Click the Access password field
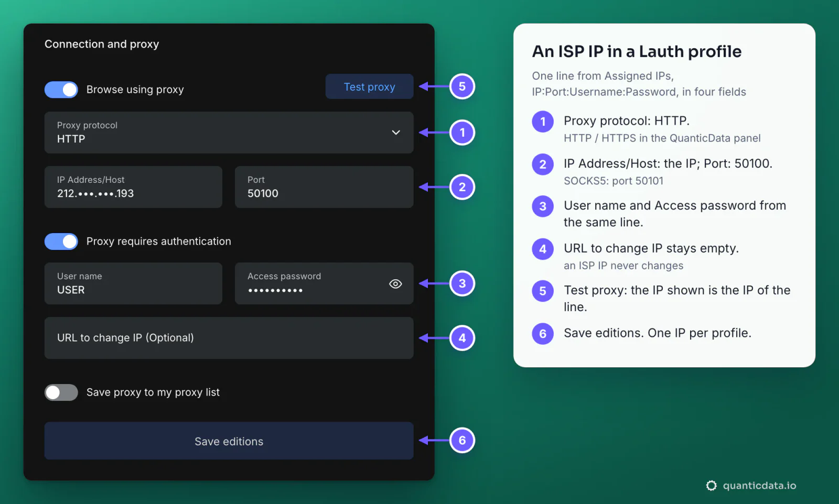Viewport: 839px width, 504px height. pyautogui.click(x=324, y=283)
